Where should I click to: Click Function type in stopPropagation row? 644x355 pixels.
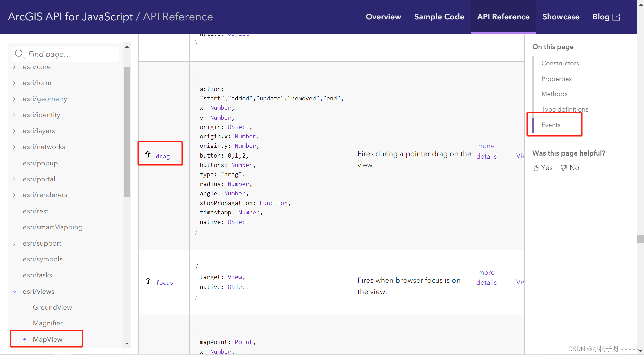pyautogui.click(x=273, y=203)
